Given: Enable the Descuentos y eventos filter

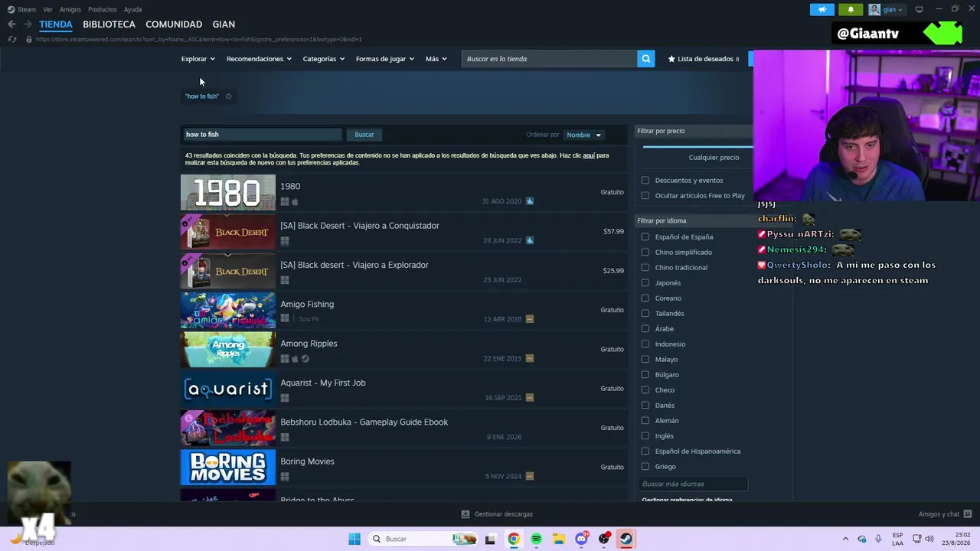Looking at the screenshot, I should [645, 181].
